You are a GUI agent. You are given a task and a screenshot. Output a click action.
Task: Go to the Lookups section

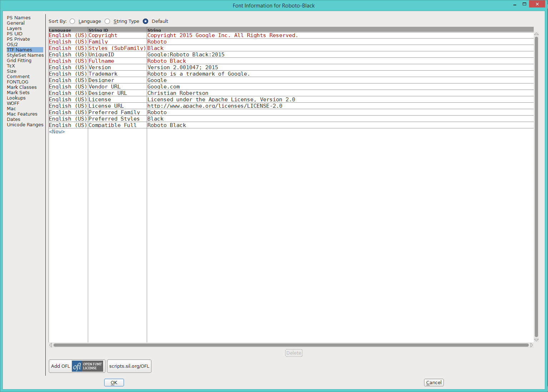point(16,98)
